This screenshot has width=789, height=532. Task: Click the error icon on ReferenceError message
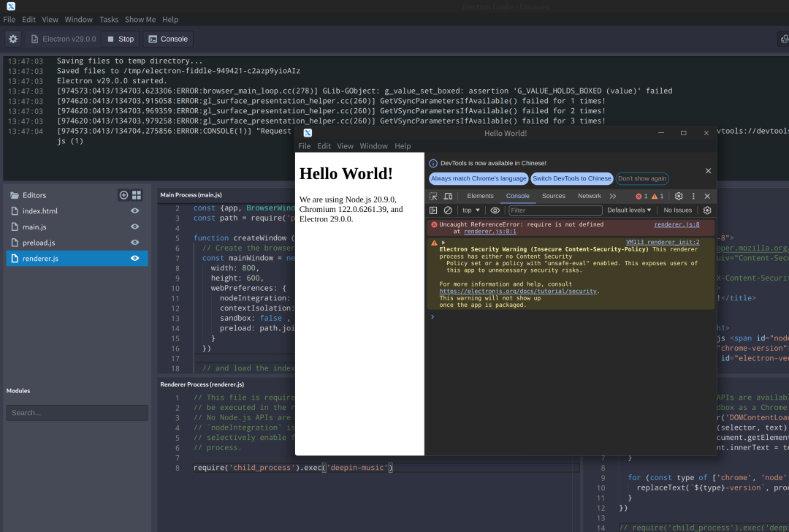[x=434, y=224]
